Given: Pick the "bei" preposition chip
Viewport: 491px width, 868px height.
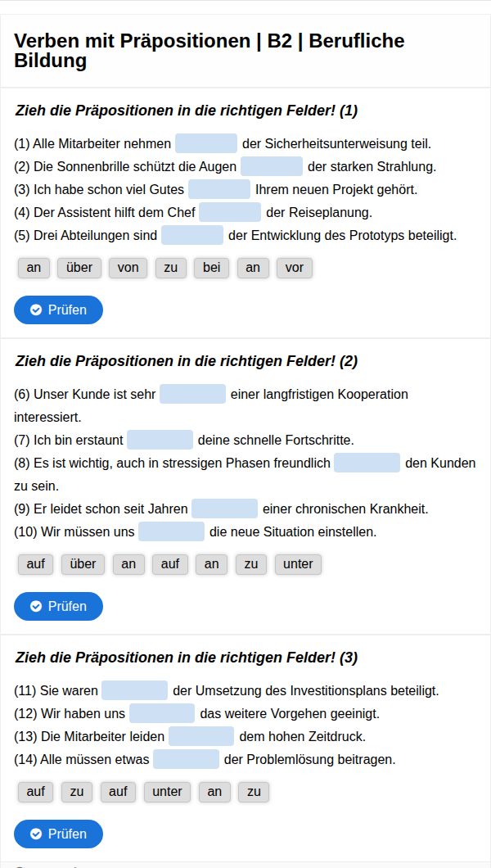Looking at the screenshot, I should [x=211, y=268].
